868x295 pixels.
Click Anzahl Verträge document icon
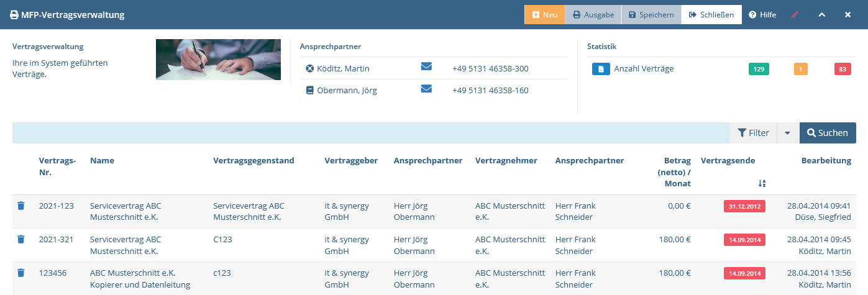pos(601,69)
